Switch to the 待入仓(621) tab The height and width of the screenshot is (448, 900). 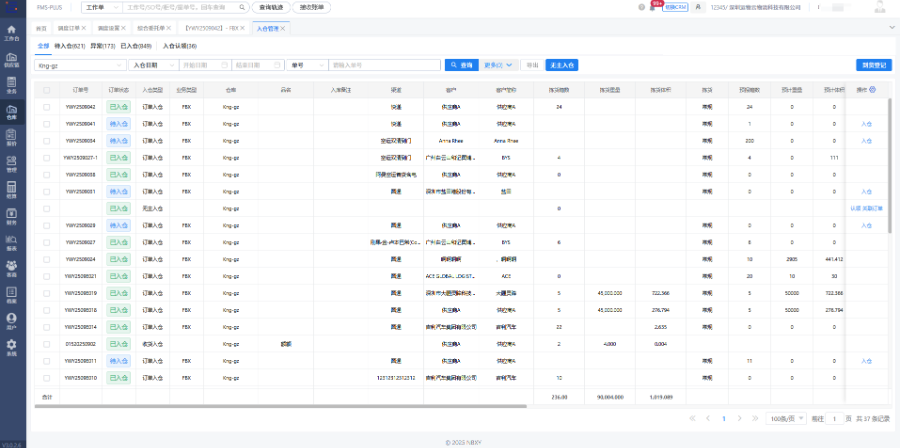pyautogui.click(x=69, y=46)
